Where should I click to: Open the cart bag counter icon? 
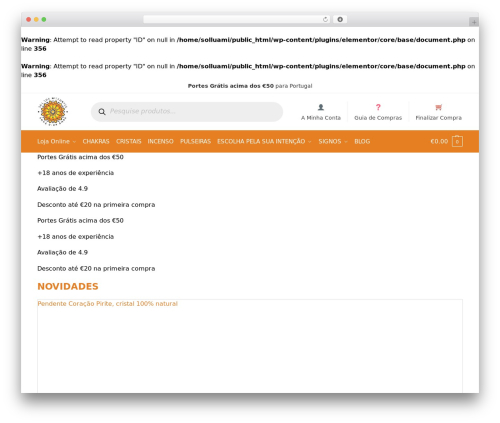pos(457,141)
